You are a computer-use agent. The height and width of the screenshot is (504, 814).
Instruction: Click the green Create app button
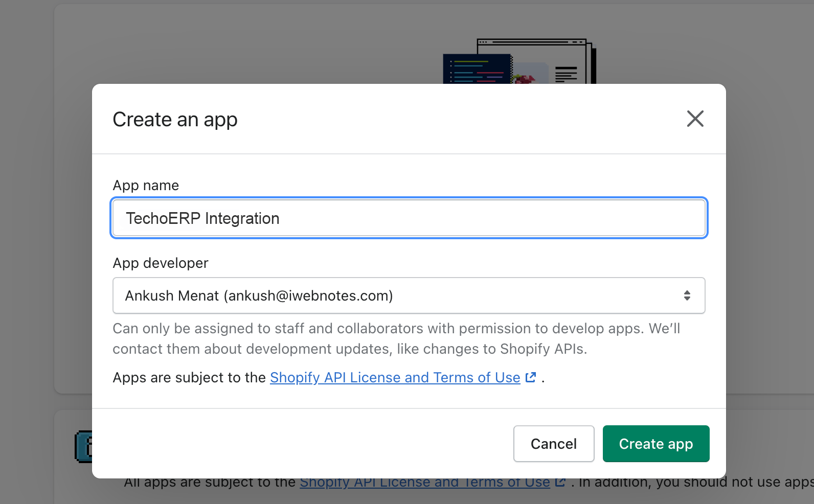[656, 444]
